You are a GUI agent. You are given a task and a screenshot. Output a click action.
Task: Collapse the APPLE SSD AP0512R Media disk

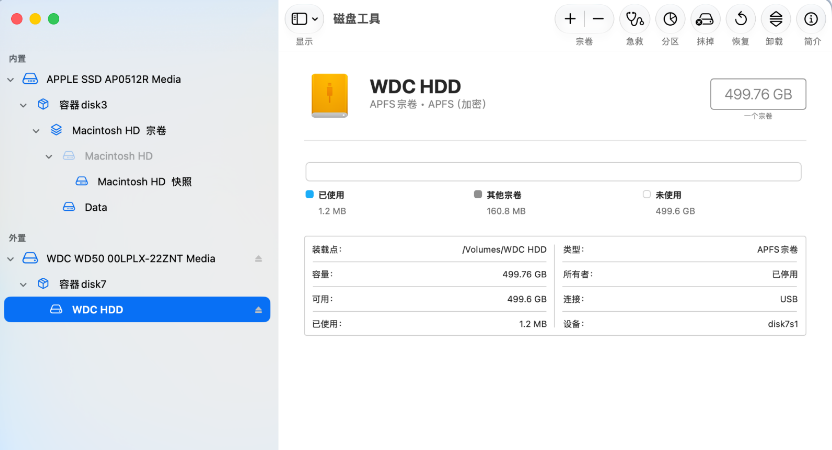pos(11,80)
